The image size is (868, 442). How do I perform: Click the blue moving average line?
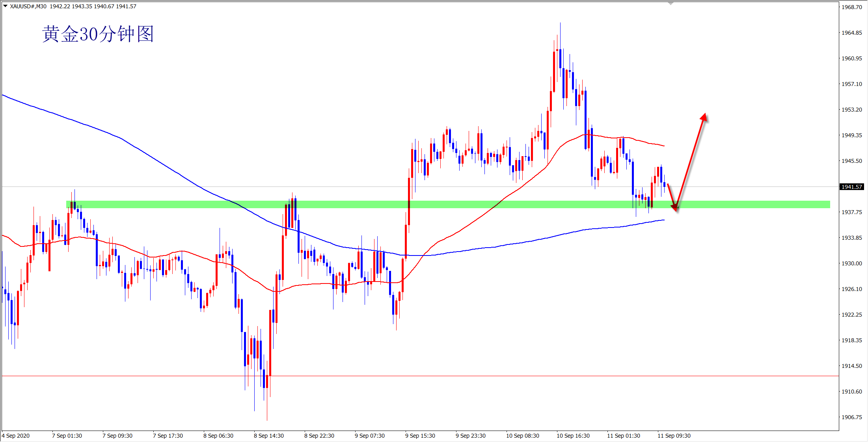[118, 137]
